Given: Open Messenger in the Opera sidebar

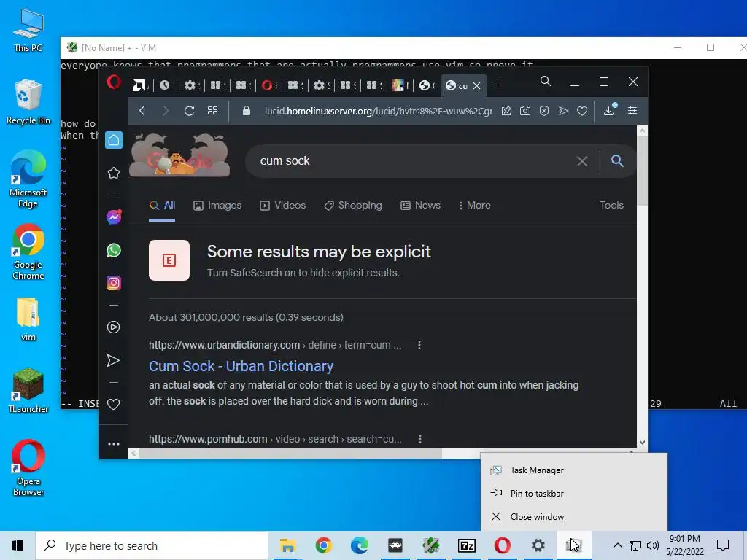Looking at the screenshot, I should click(x=113, y=217).
